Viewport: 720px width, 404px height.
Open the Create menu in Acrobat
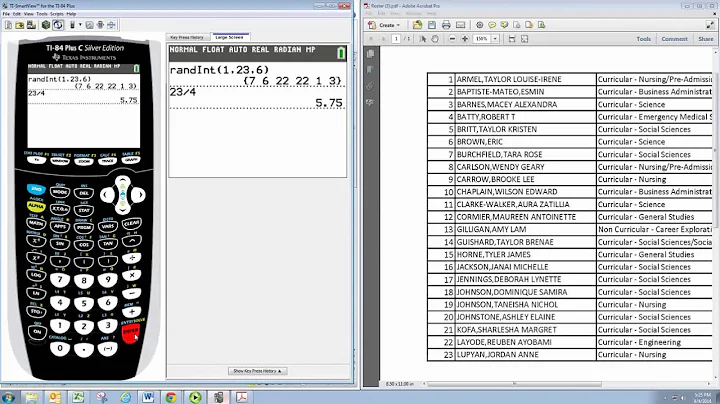385,25
